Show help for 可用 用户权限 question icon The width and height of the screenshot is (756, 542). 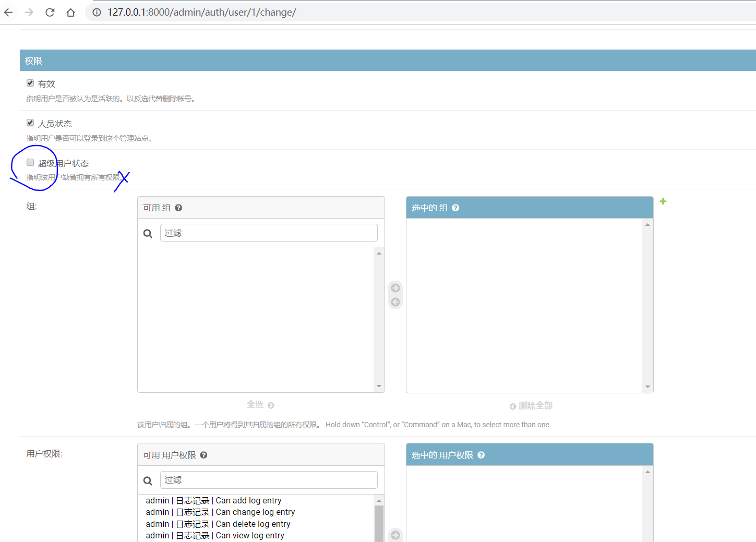point(203,455)
